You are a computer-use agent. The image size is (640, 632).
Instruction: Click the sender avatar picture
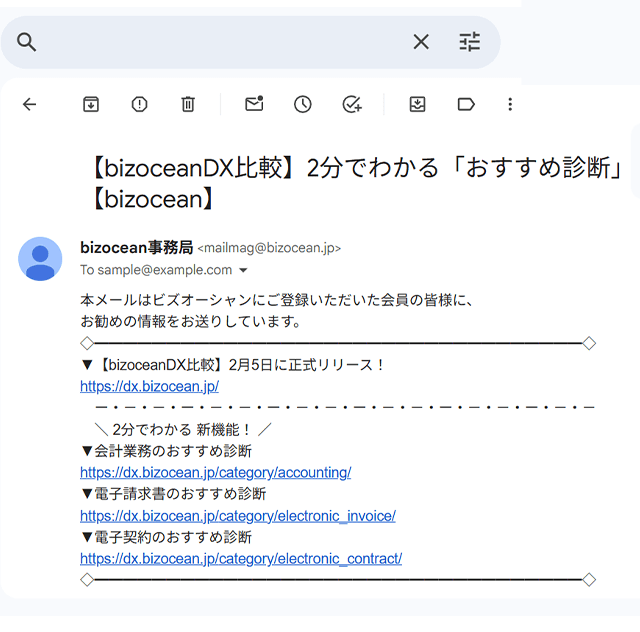(x=40, y=259)
